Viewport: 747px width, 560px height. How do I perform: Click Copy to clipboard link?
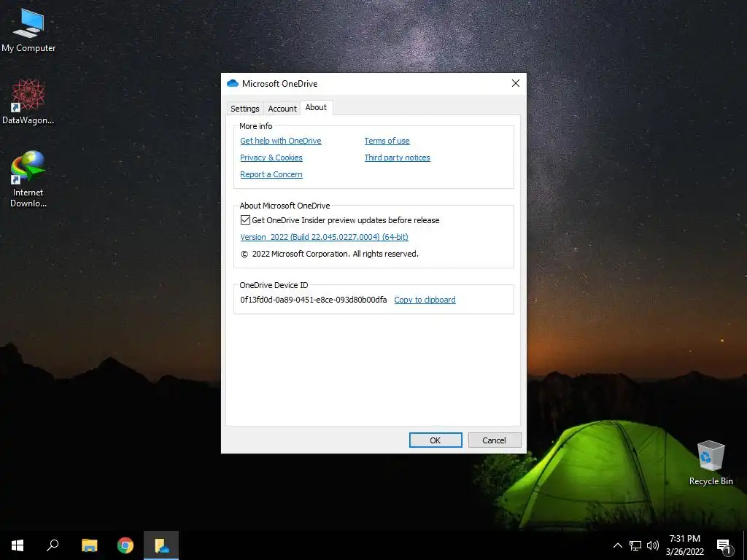[x=425, y=300]
